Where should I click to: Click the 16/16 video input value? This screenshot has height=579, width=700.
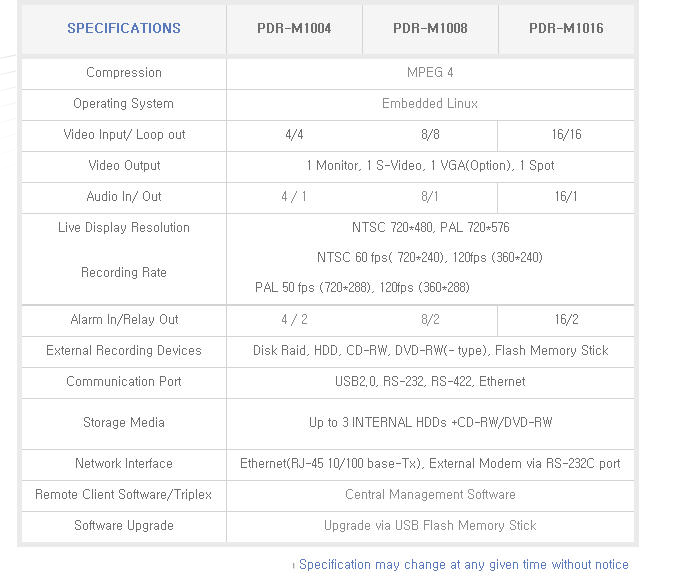click(566, 135)
